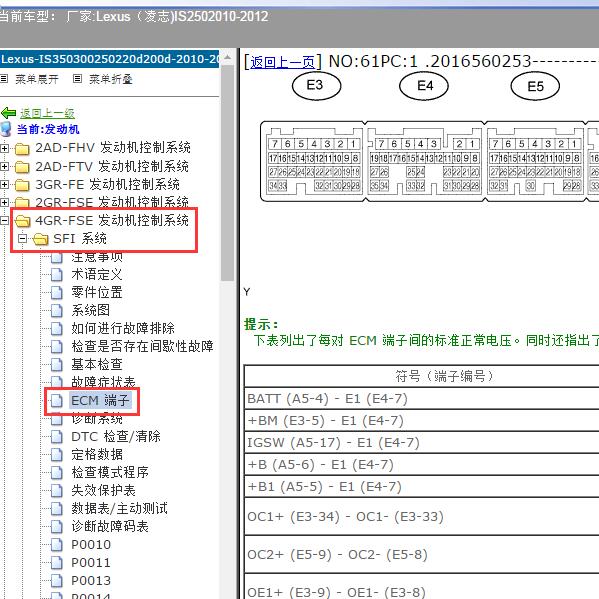Click the 定格数据 page icon
Image resolution: width=599 pixels, height=599 pixels.
click(57, 455)
